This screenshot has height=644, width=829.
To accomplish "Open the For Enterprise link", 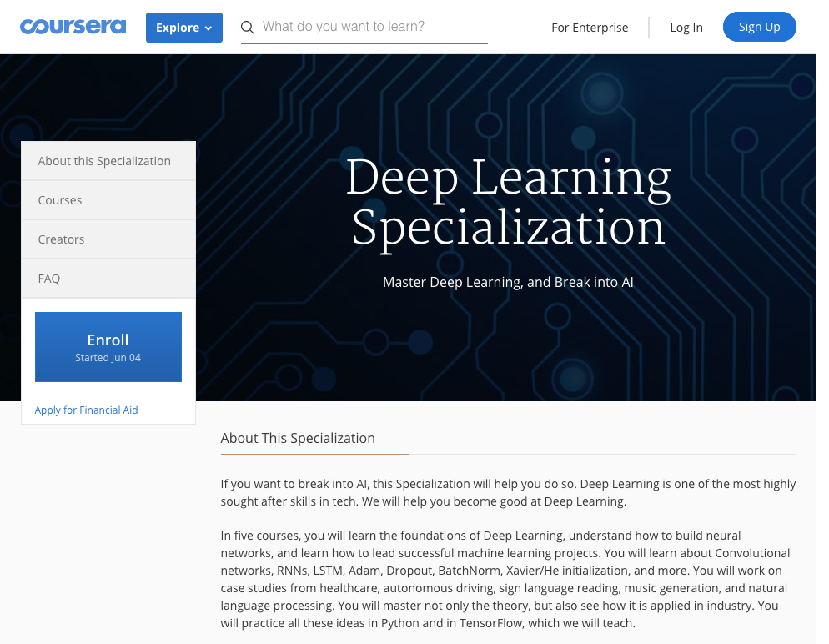I will click(590, 28).
